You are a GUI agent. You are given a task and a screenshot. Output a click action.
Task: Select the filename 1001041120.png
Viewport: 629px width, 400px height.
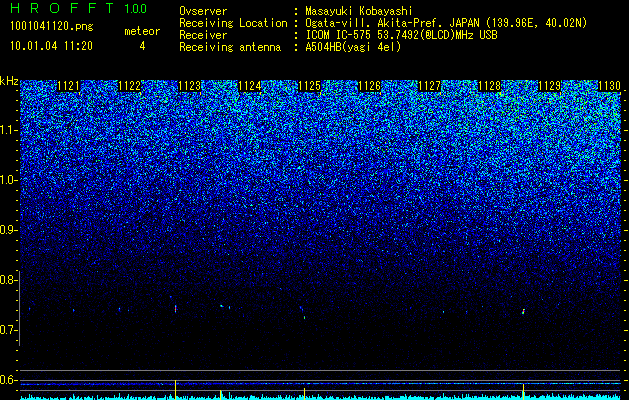[x=52, y=26]
